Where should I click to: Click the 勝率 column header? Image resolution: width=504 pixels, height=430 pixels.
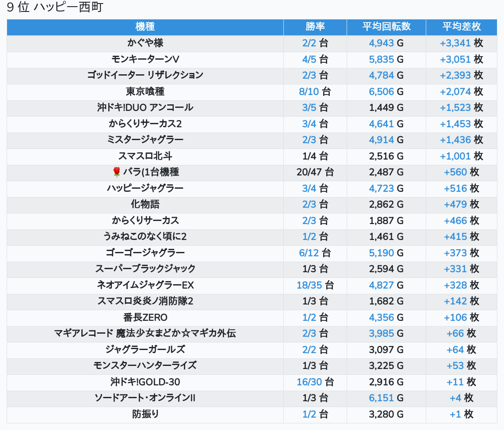pyautogui.click(x=315, y=27)
